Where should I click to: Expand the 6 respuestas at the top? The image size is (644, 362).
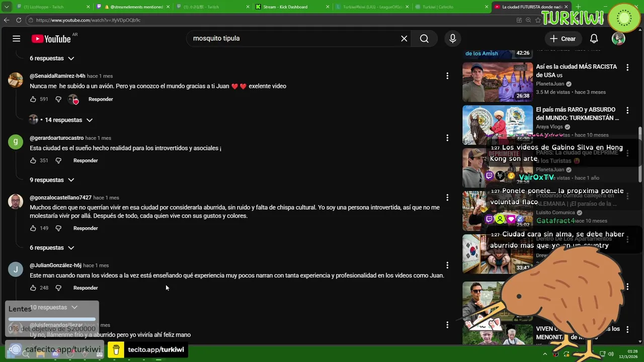click(x=52, y=58)
